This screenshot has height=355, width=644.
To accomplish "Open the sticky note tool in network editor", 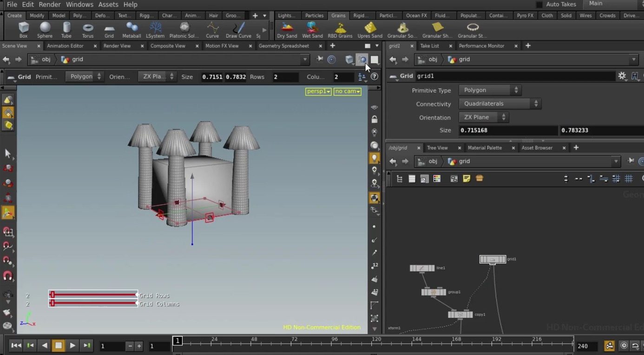I will pyautogui.click(x=467, y=178).
